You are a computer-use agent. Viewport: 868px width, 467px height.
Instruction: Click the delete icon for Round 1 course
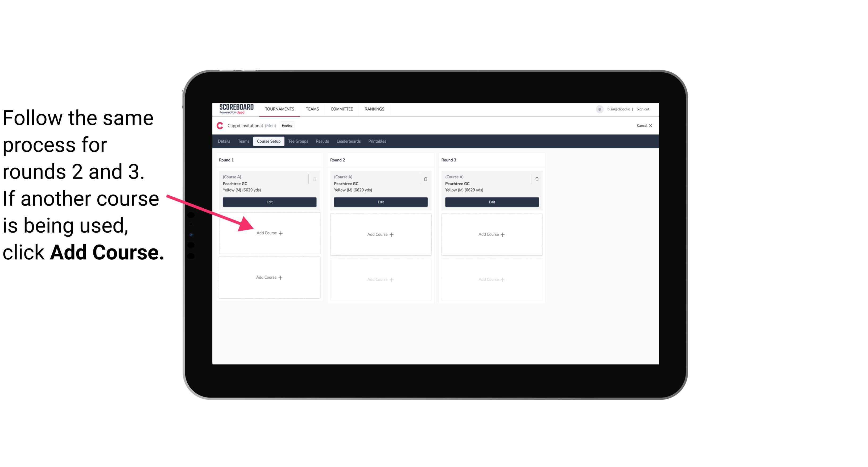[x=315, y=179]
